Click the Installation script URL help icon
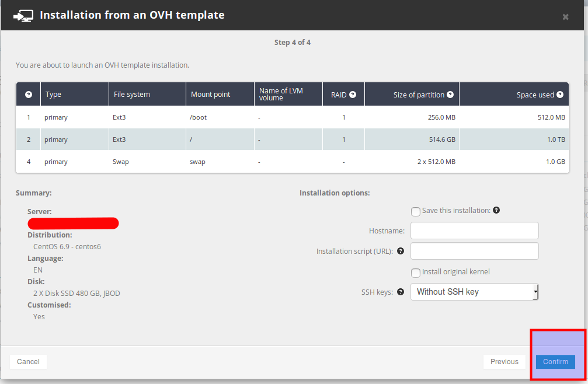The width and height of the screenshot is (588, 384). click(401, 251)
